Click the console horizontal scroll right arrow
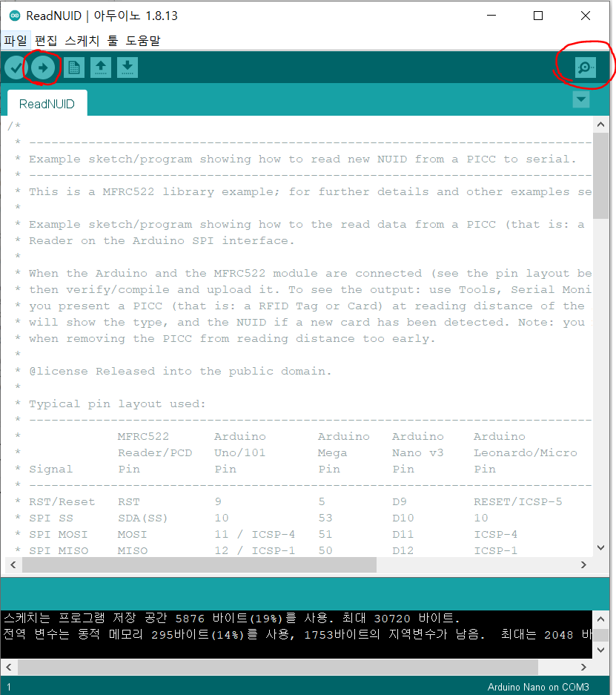 coord(583,667)
